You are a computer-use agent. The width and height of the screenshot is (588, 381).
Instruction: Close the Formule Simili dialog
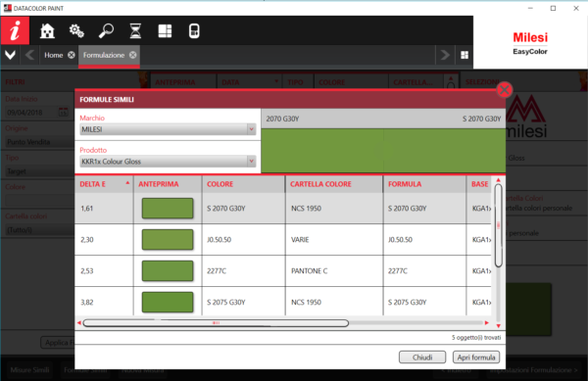(x=505, y=89)
